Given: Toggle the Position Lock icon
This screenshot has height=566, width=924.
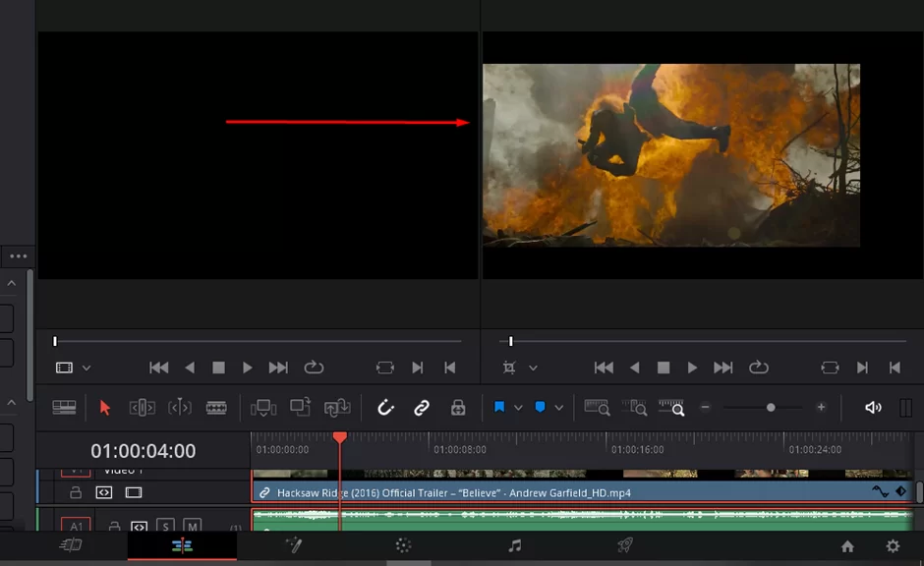Looking at the screenshot, I should coord(458,408).
